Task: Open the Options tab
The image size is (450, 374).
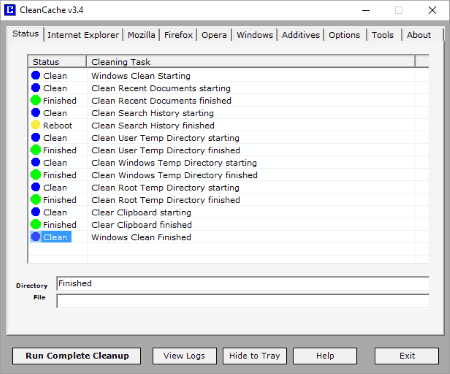Action: coord(344,35)
